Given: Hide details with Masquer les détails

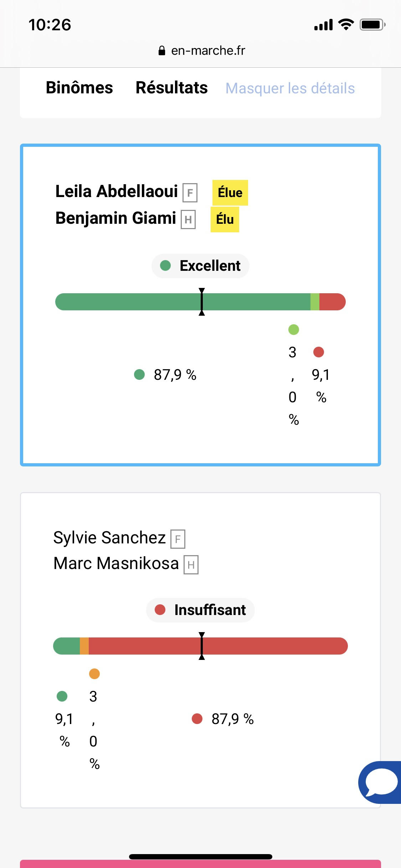Looking at the screenshot, I should (x=290, y=88).
